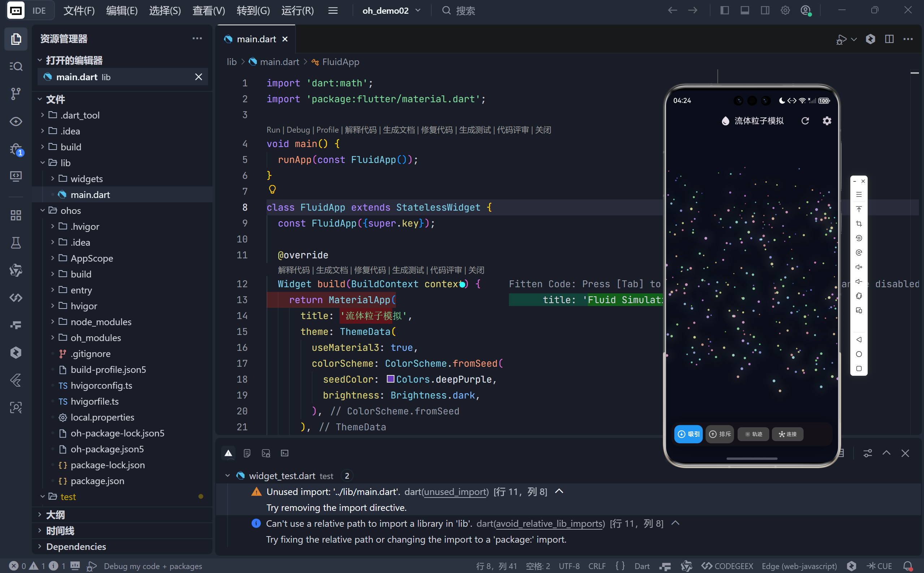Image resolution: width=924 pixels, height=573 pixels.
Task: Open the CODEGEEX status bar item
Action: (727, 566)
